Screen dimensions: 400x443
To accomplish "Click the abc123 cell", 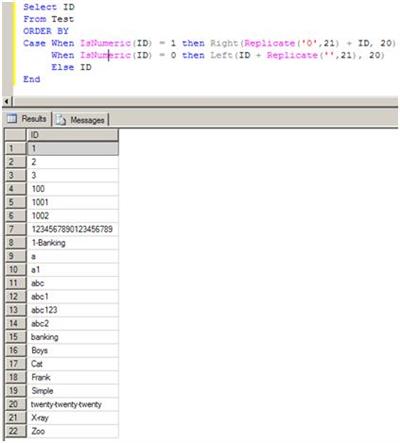I will tap(72, 310).
